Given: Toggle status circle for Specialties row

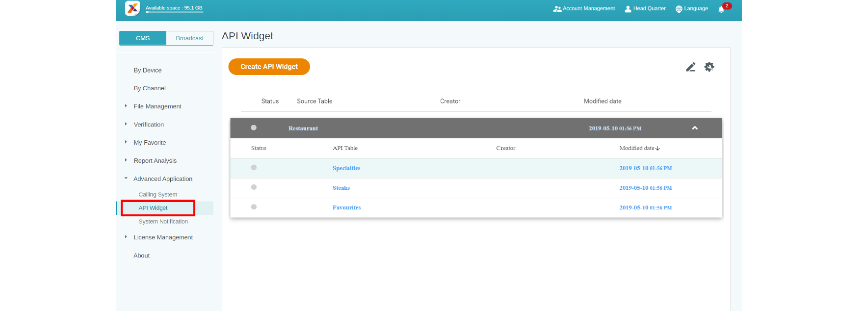Looking at the screenshot, I should coord(254,168).
